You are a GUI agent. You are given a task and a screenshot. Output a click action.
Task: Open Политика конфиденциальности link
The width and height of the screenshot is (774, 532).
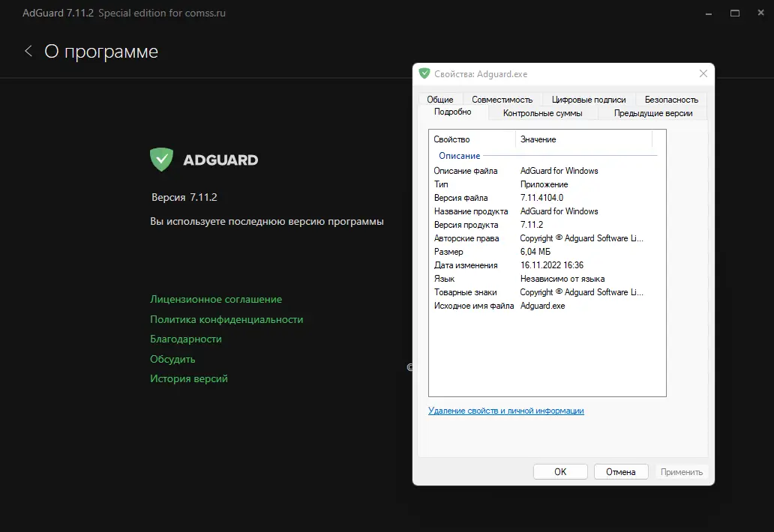226,319
